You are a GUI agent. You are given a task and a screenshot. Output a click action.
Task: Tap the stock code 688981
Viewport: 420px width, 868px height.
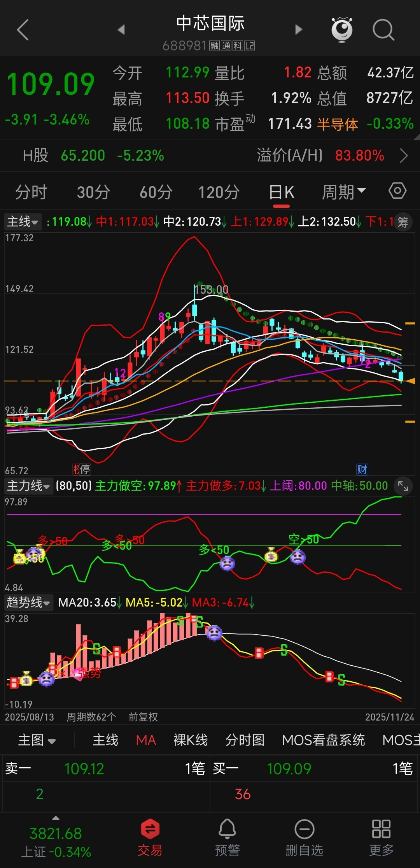coord(184,46)
